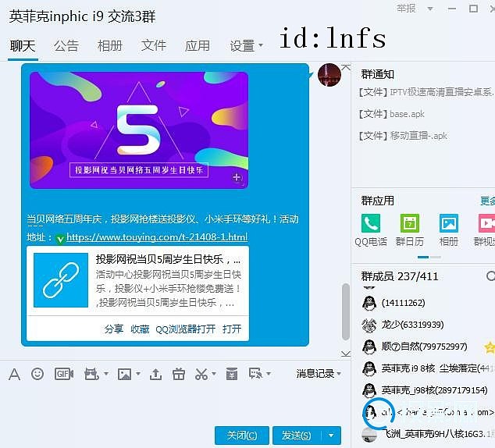Open the IPTV极速高清直播 file notice
The height and width of the screenshot is (448, 495).
[426, 92]
